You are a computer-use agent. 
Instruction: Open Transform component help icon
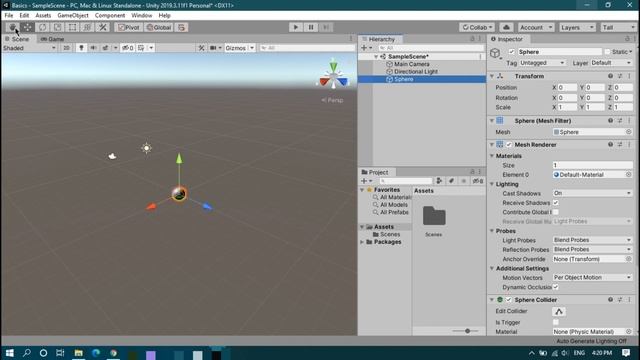pyautogui.click(x=610, y=76)
